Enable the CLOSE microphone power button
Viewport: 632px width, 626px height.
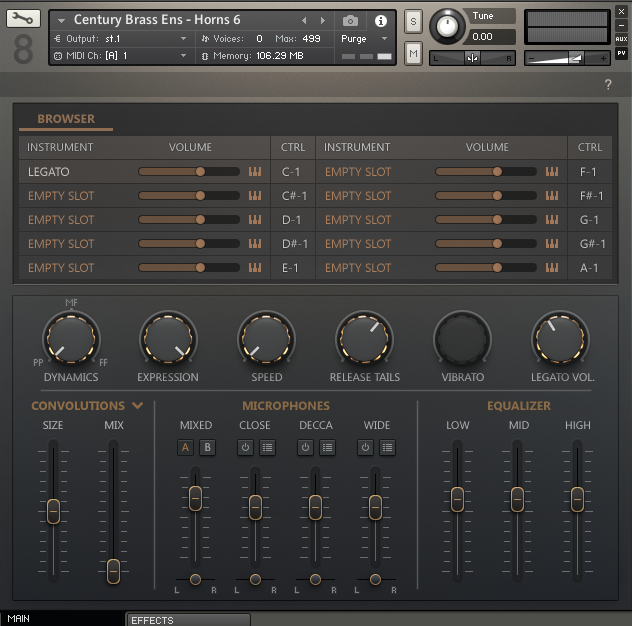coord(245,447)
